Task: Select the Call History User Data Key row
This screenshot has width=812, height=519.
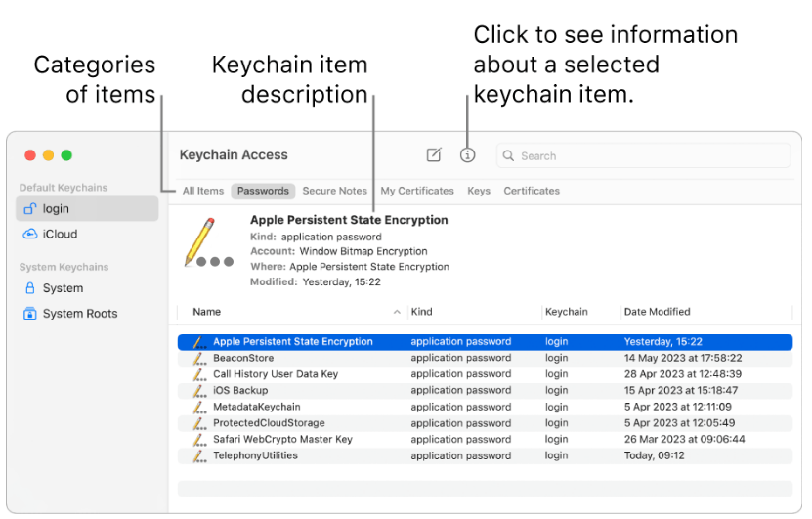Action: pyautogui.click(x=485, y=374)
